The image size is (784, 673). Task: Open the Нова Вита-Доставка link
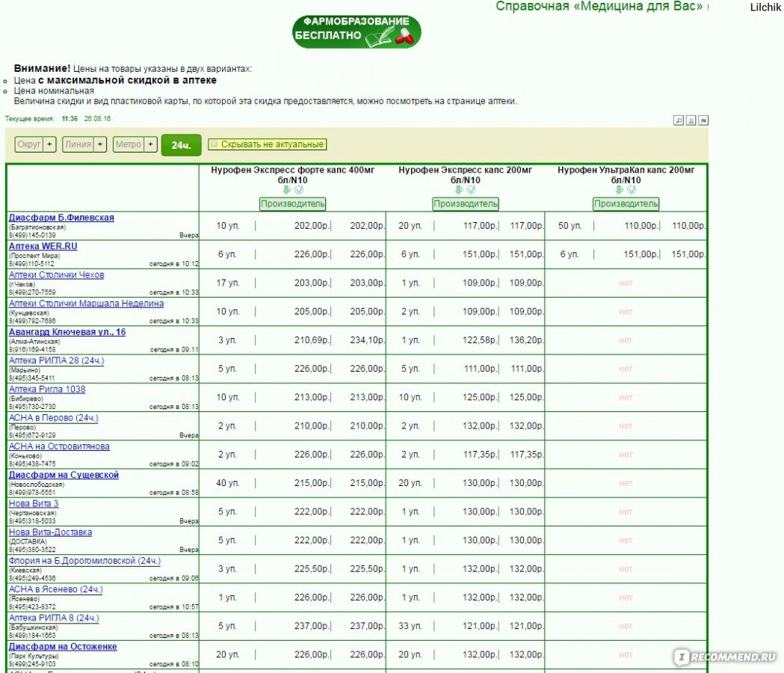tap(51, 532)
